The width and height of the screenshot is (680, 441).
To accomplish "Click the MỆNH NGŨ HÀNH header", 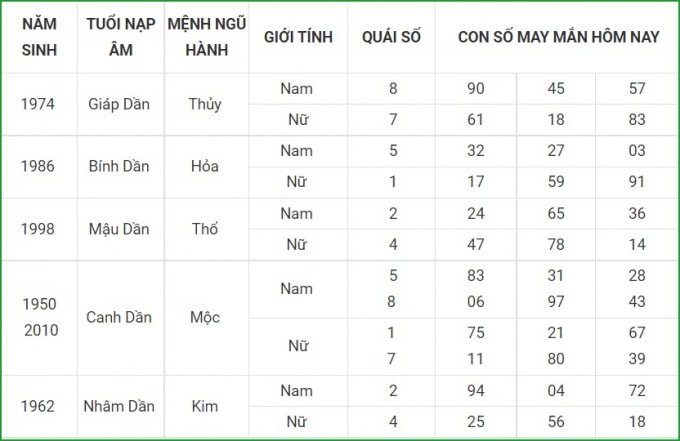I will pyautogui.click(x=206, y=37).
